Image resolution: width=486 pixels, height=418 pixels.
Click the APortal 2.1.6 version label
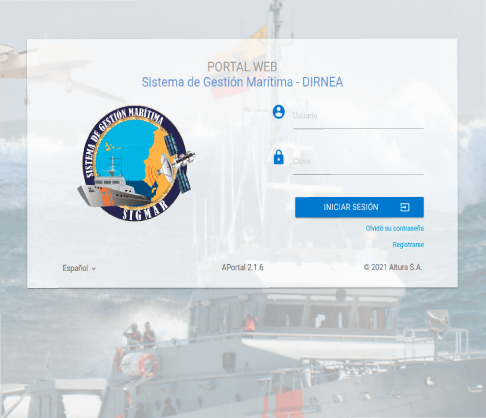pyautogui.click(x=242, y=267)
